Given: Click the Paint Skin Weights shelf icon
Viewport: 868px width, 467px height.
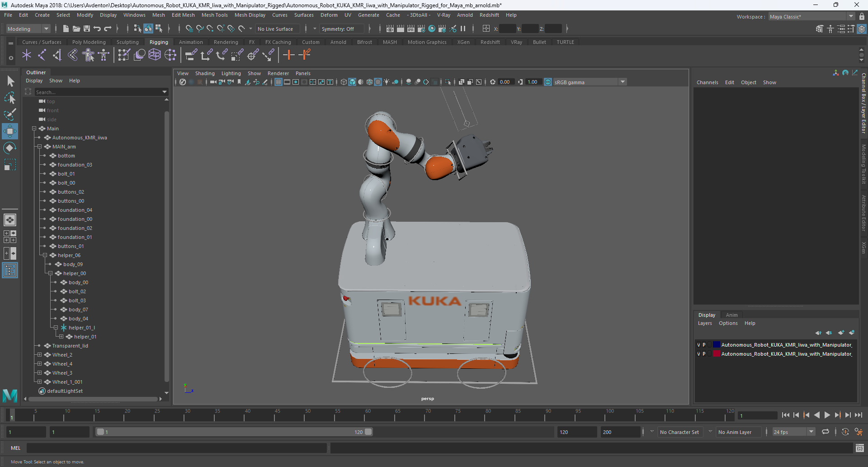Looking at the screenshot, I should point(124,55).
